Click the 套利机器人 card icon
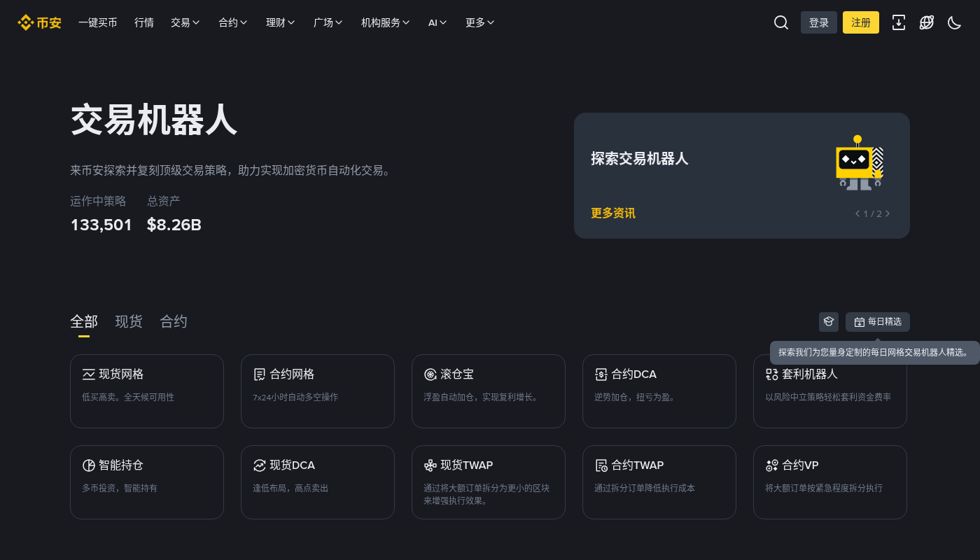Viewport: 980px width, 560px height. [x=772, y=374]
